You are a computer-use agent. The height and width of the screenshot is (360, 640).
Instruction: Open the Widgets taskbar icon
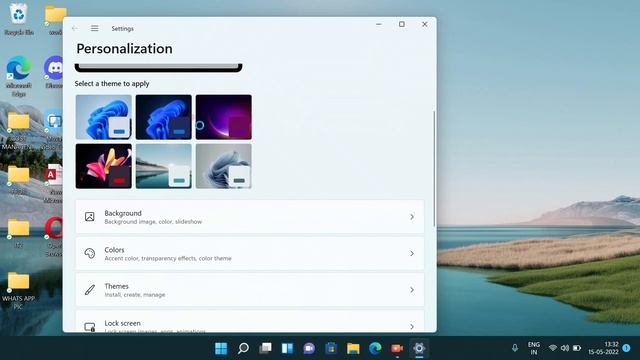287,348
